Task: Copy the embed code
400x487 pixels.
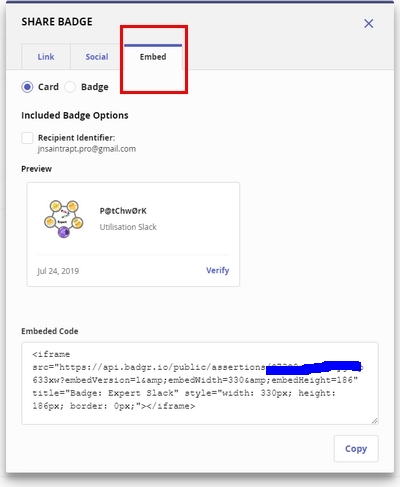Action: (356, 449)
